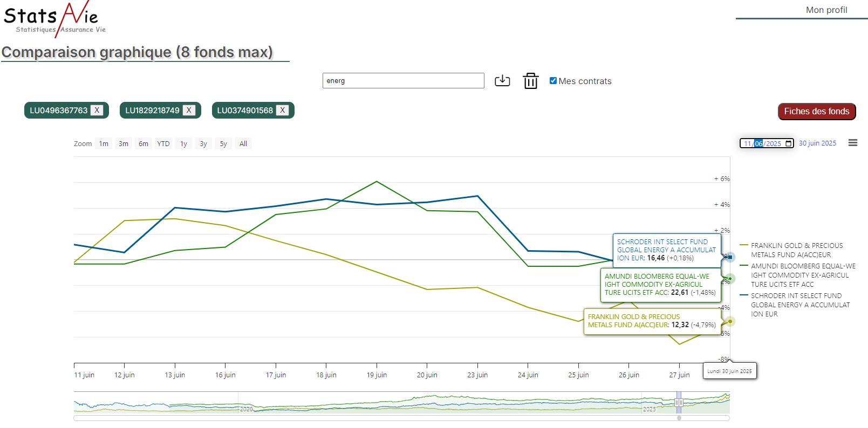Select the YTD zoom range

[163, 144]
